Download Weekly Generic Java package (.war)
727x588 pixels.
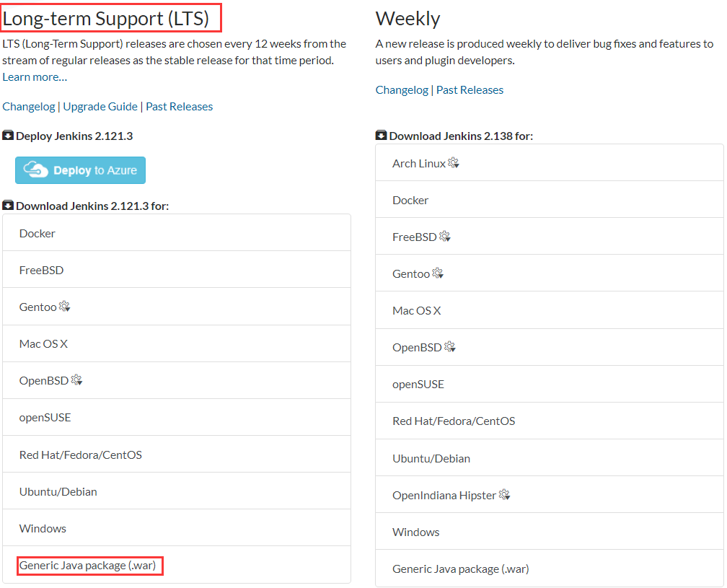pos(550,569)
